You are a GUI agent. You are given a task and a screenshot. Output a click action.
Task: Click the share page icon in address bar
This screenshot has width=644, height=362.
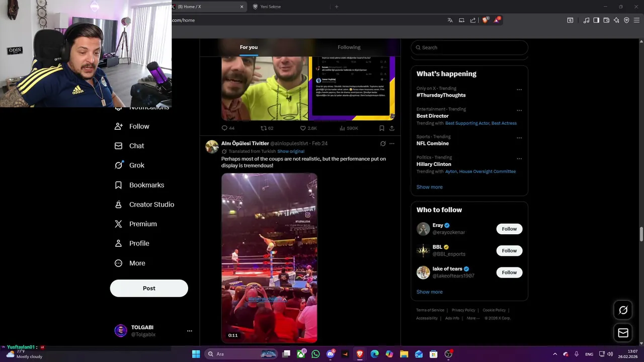[x=473, y=20]
